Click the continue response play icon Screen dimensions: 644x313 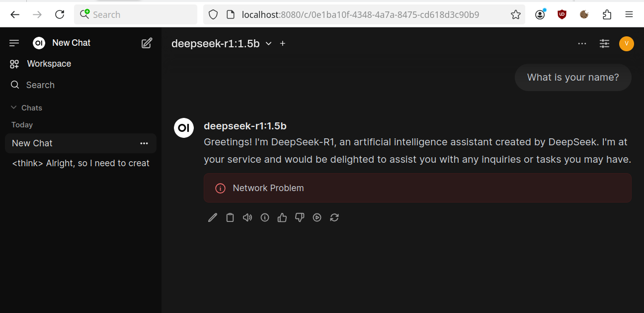click(x=317, y=217)
